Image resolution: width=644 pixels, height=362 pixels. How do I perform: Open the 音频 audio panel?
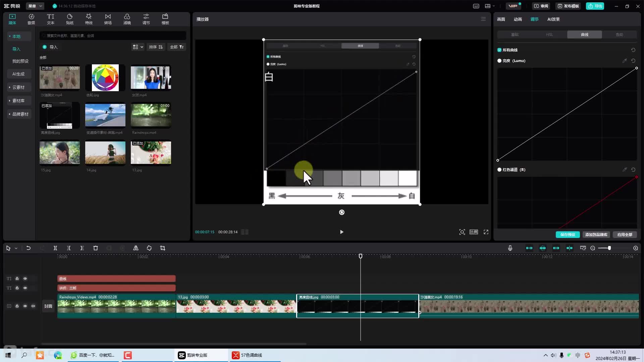(x=31, y=19)
